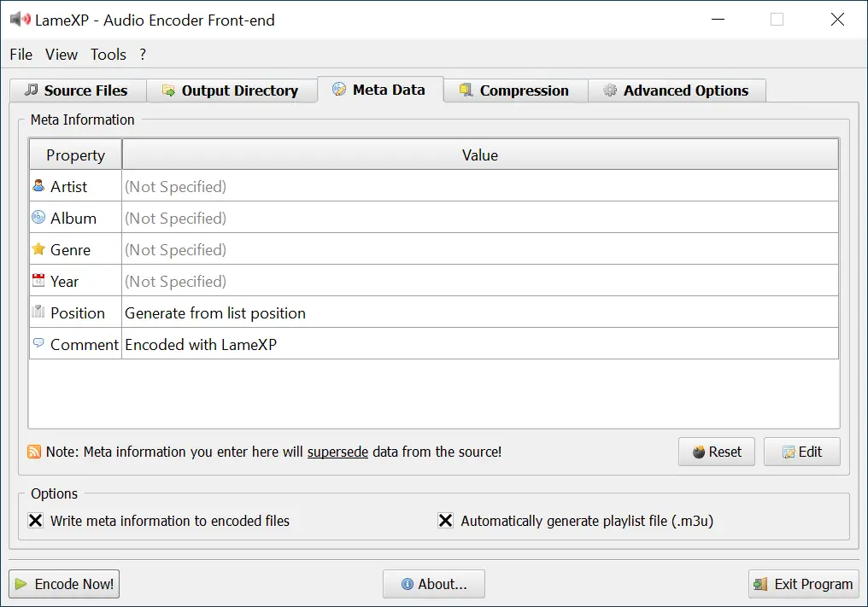868x607 pixels.
Task: Switch to the Advanced Options tab
Action: 677,90
